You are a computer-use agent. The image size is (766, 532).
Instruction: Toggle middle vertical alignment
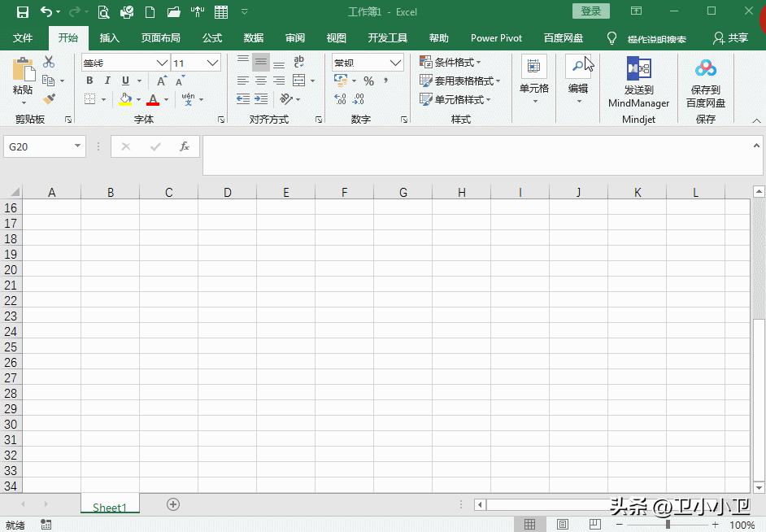click(x=261, y=62)
